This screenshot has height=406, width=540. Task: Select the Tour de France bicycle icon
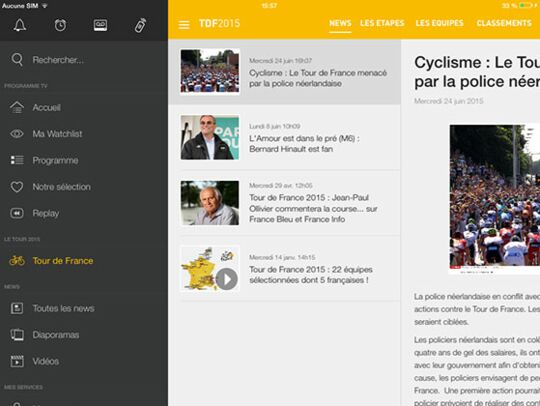tap(17, 261)
